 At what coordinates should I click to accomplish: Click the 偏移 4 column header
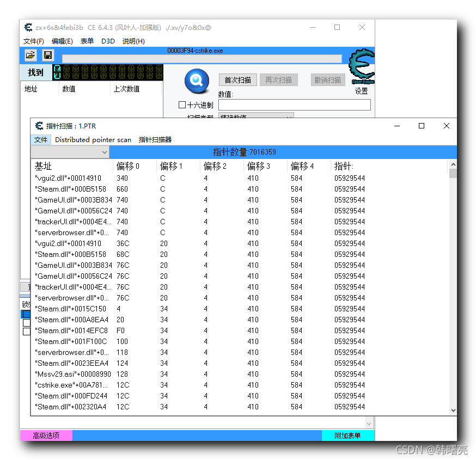point(308,166)
